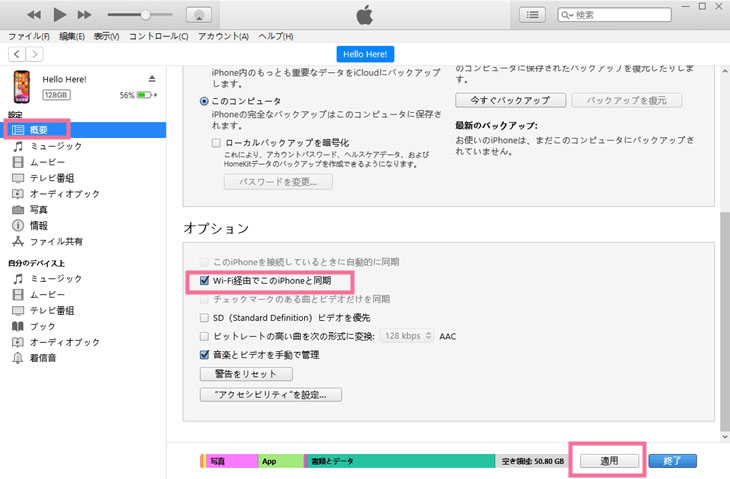This screenshot has width=730, height=479.
Task: Select ミュージック under 設定
Action: click(56, 146)
